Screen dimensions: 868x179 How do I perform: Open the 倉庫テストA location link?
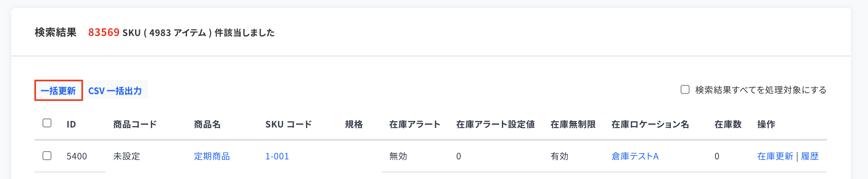(x=635, y=156)
